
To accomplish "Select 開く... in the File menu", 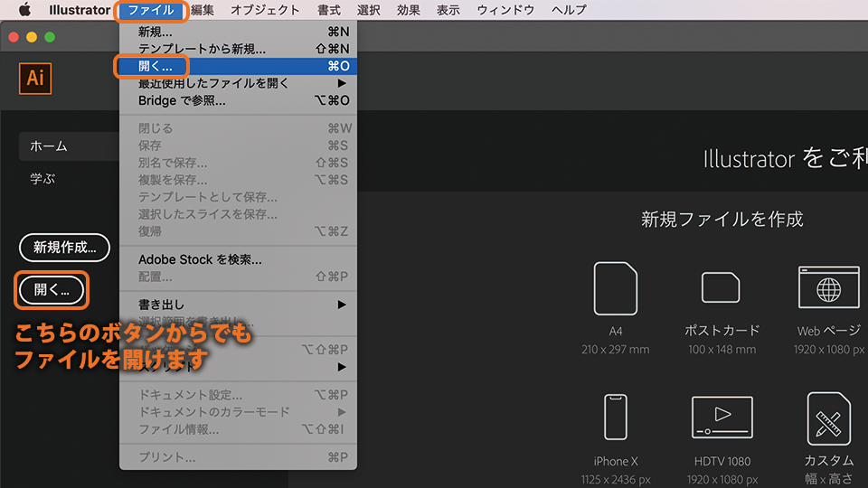I will click(x=238, y=66).
